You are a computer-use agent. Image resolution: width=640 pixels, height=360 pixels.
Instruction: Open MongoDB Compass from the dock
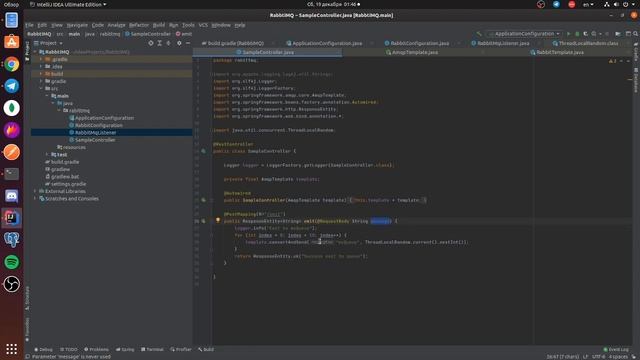11,108
